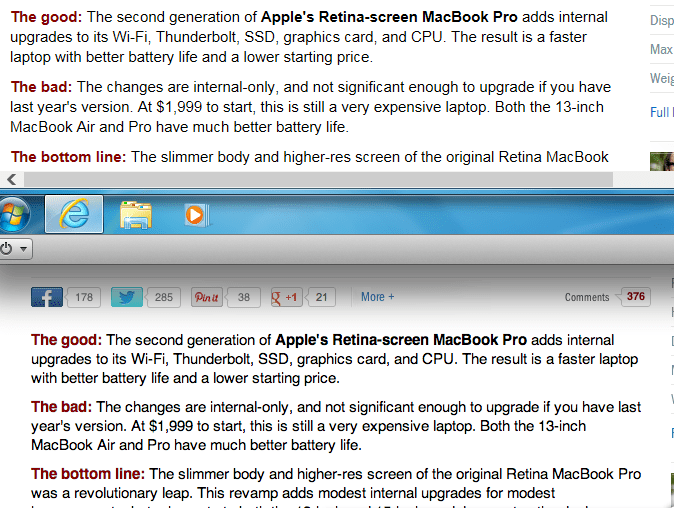Open Internet Explorer from the taskbar
The width and height of the screenshot is (674, 508).
click(x=74, y=214)
